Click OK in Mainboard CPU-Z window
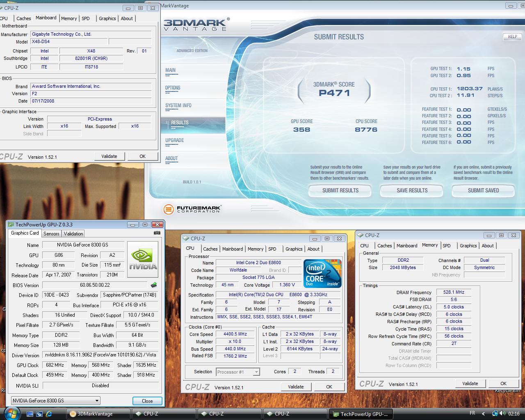The image size is (525, 420). click(142, 156)
